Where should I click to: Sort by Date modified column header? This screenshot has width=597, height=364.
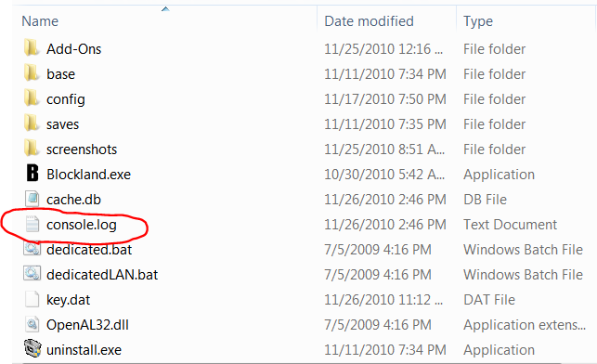[369, 21]
